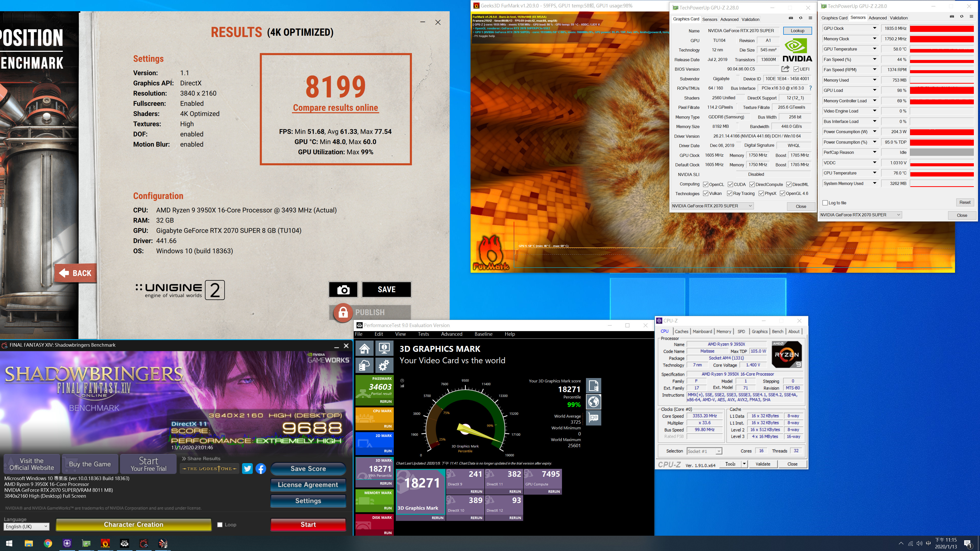Open GPU selector dropdown in Sensors window

click(861, 215)
